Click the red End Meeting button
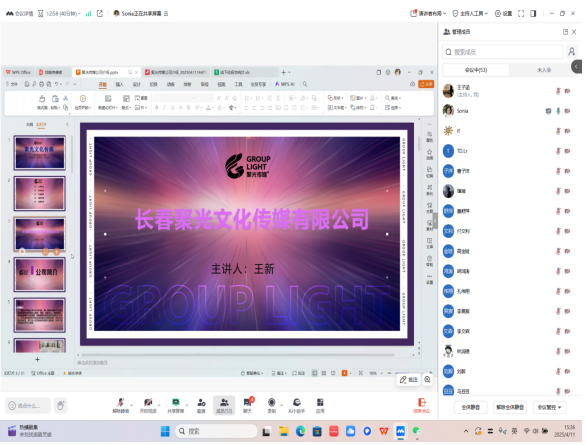The height and width of the screenshot is (445, 586). point(422,405)
